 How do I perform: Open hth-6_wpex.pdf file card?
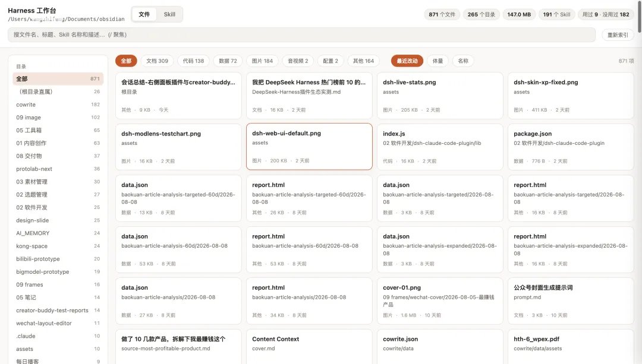point(571,346)
